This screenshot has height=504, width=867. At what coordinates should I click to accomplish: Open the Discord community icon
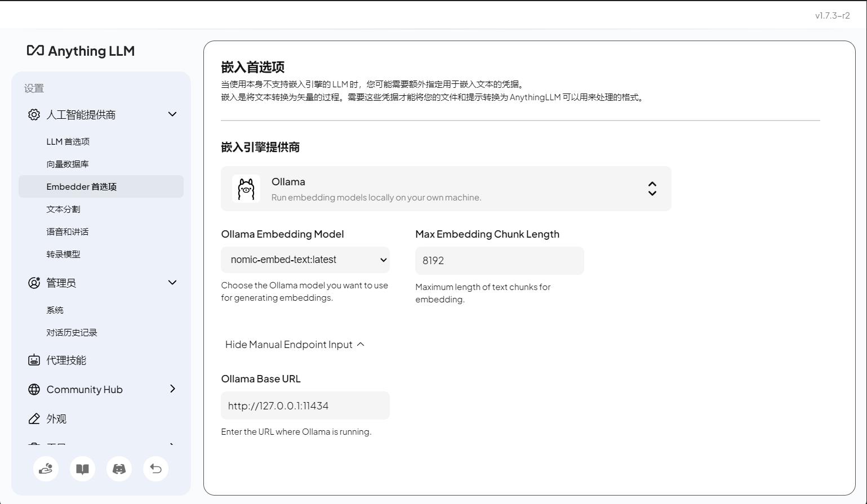pos(119,469)
